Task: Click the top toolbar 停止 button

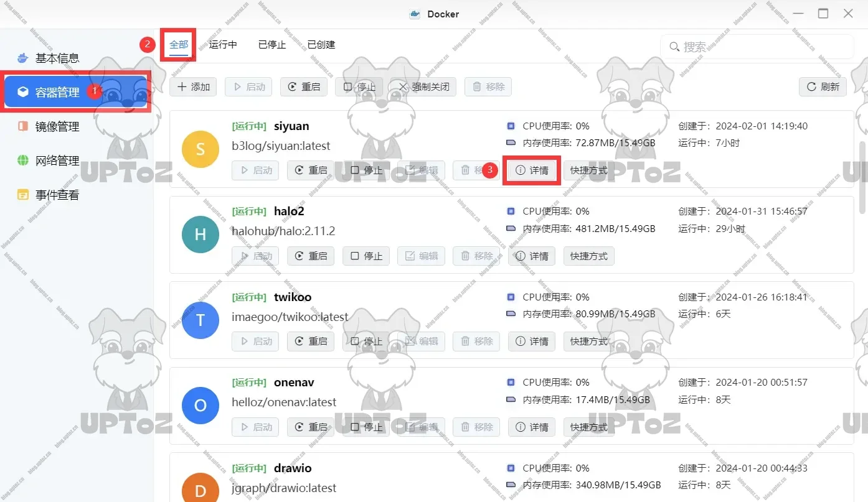Action: click(359, 87)
